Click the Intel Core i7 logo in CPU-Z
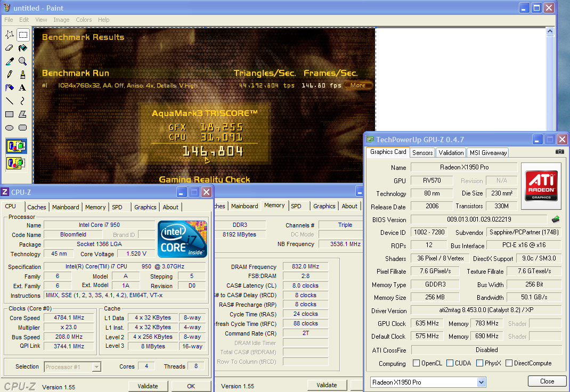The width and height of the screenshot is (570, 392). (x=183, y=239)
